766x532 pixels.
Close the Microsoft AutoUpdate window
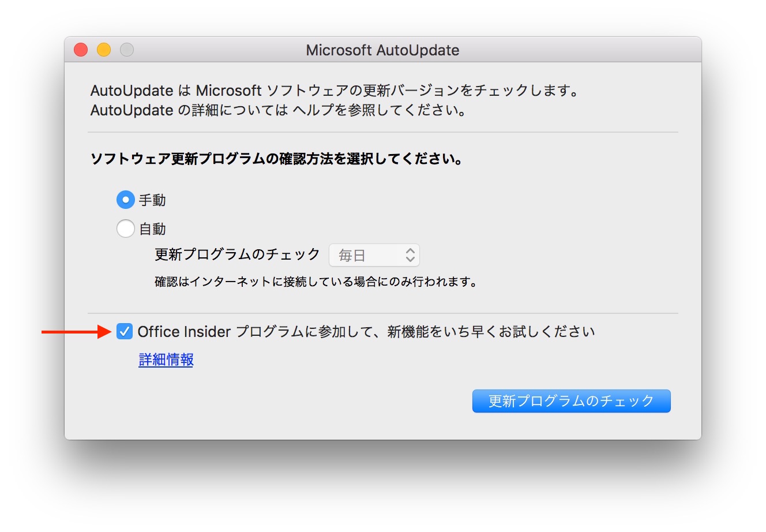(81, 50)
